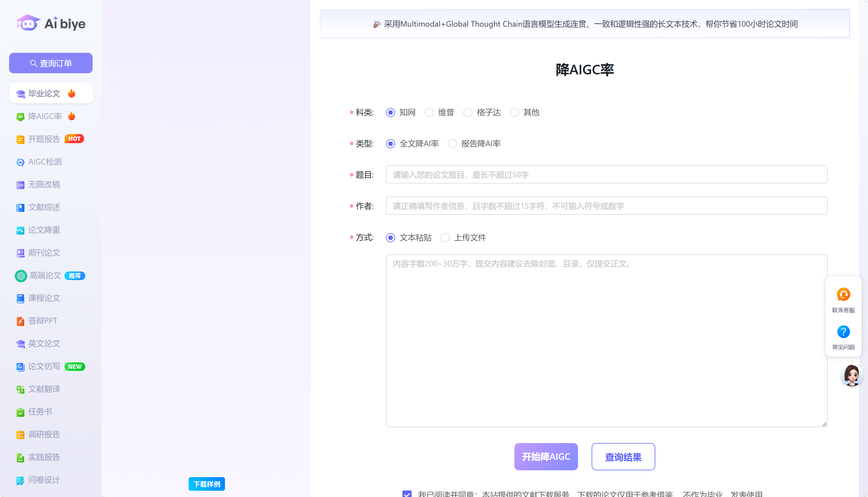Click the HOT badge beside 开题报告
Viewport: 868px width, 497px height.
click(74, 139)
